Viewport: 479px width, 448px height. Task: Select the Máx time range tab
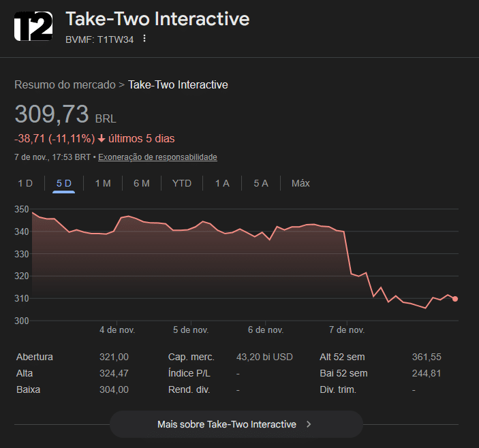coord(300,183)
